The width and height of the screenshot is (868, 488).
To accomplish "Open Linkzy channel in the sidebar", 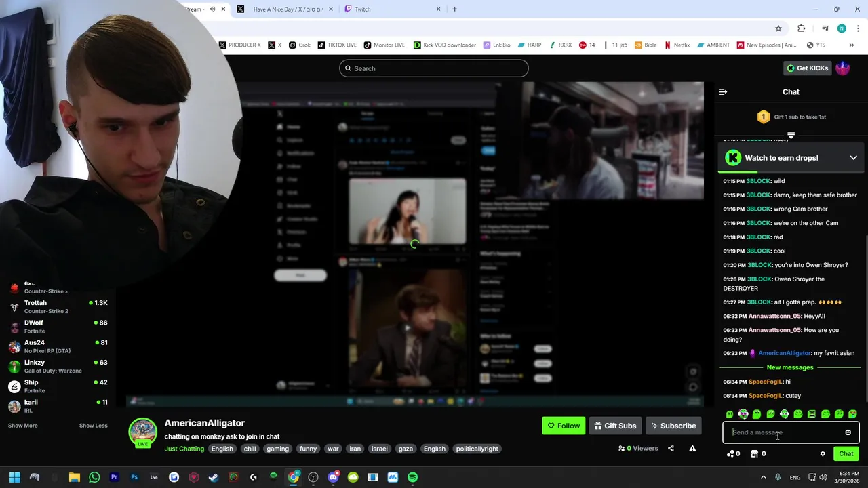I will (58, 366).
